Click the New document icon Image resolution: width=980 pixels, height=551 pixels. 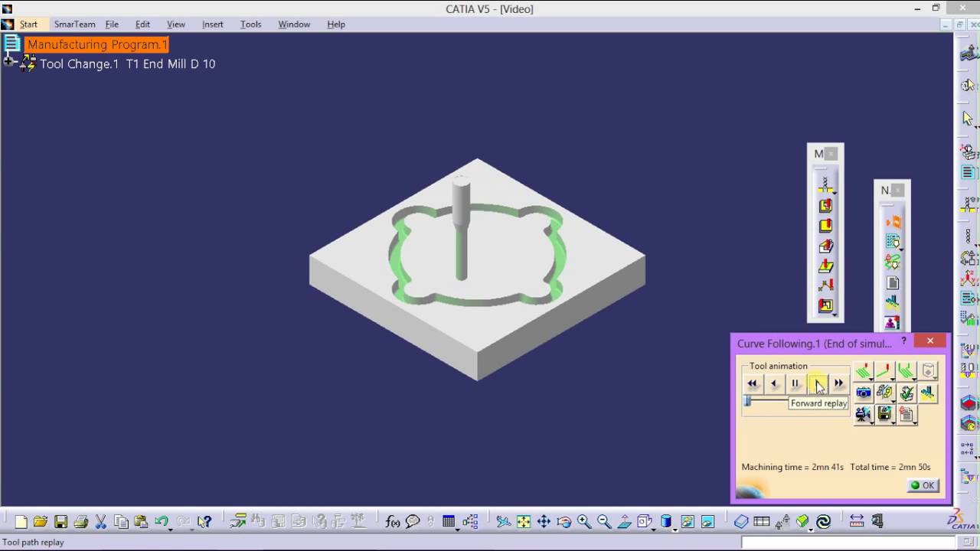click(x=21, y=522)
